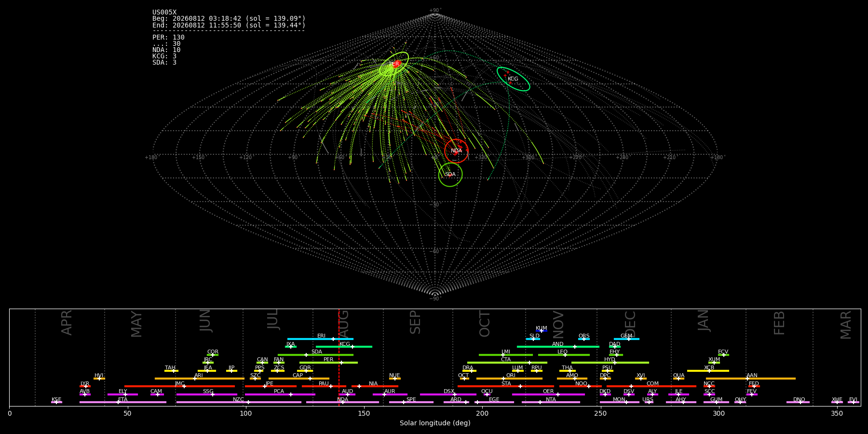The width and height of the screenshot is (868, 434).
Task: Click the NZC pink bar in timeline
Action: pyautogui.click(x=239, y=402)
